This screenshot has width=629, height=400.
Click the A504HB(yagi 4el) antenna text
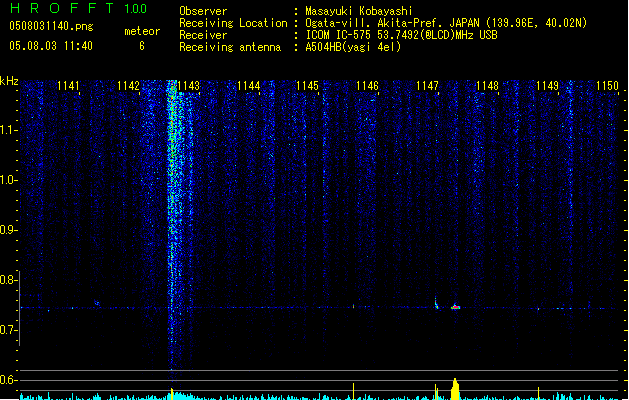click(x=353, y=47)
